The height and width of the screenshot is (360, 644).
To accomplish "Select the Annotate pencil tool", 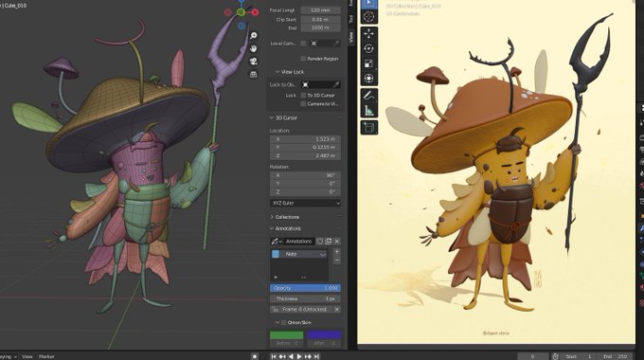I will click(368, 96).
